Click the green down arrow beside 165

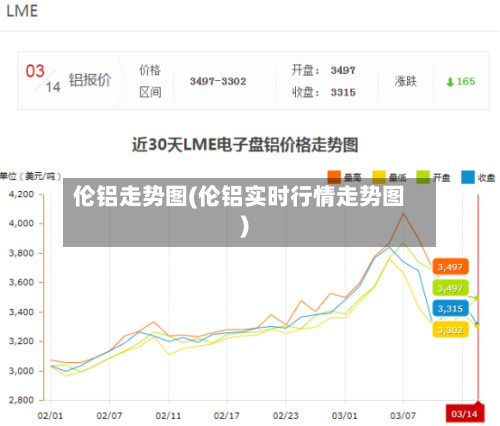[x=450, y=82]
